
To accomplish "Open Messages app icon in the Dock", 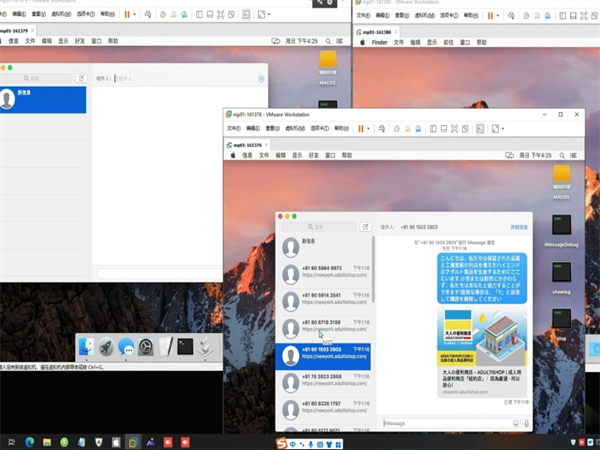I will (126, 347).
